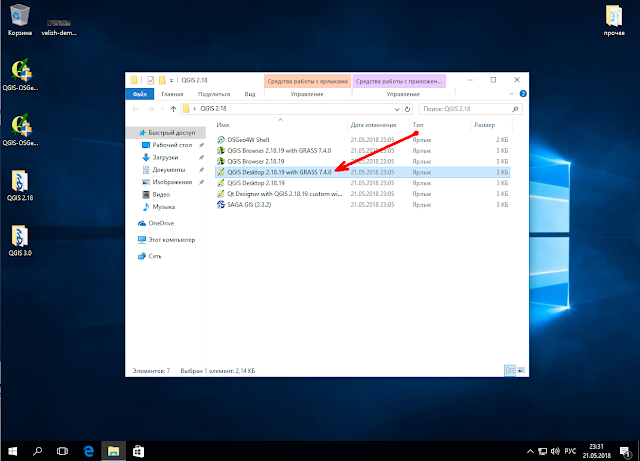Open the Поделиться ribbon tab
Screen dimensions: 640x461
pos(213,94)
